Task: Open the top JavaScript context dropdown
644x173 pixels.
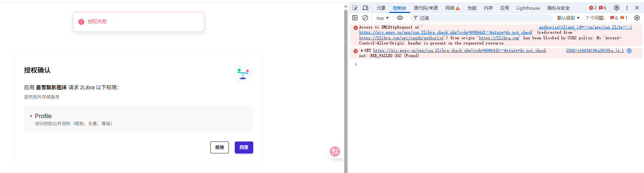Action: (383, 18)
